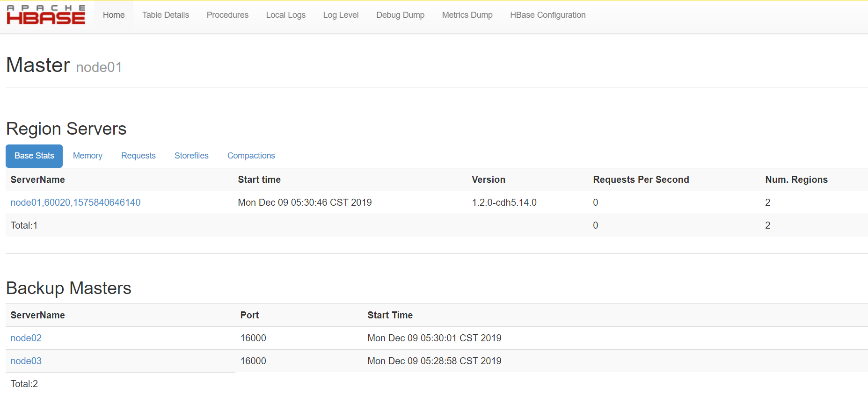Click version value 1.2.0-cdh5.14.0
Viewport: 868px width, 396px height.
tap(504, 202)
